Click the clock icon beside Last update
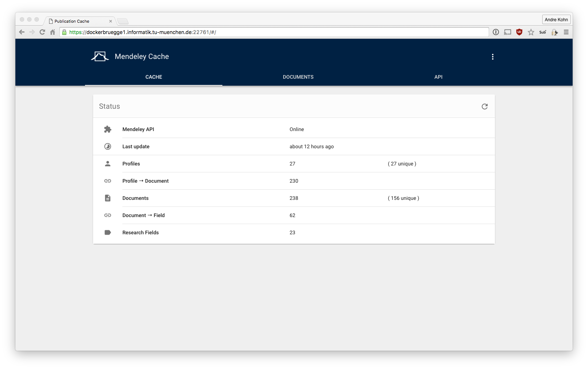This screenshot has height=369, width=588. tap(108, 146)
